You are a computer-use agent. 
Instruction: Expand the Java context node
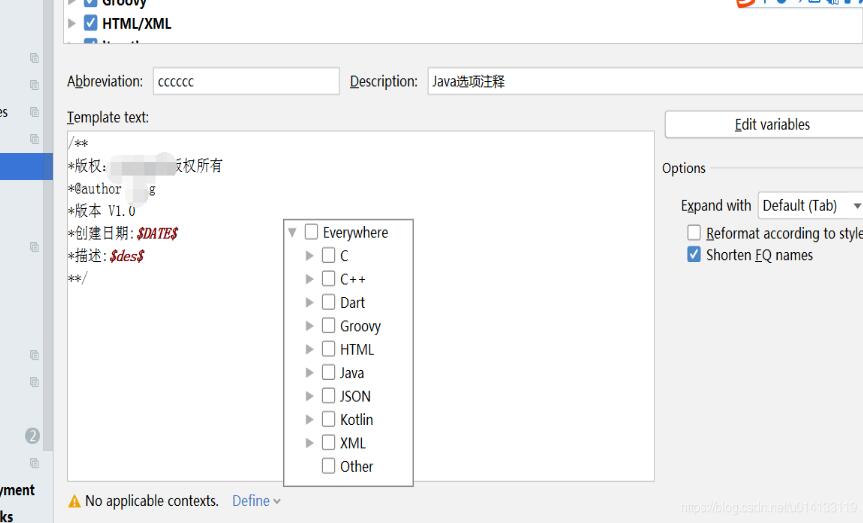[309, 373]
